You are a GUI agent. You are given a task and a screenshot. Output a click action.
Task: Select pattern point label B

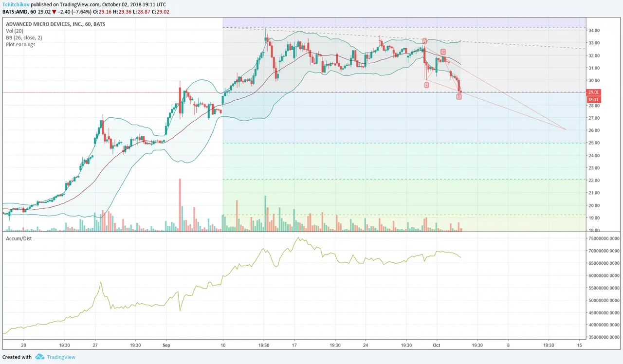click(x=427, y=85)
